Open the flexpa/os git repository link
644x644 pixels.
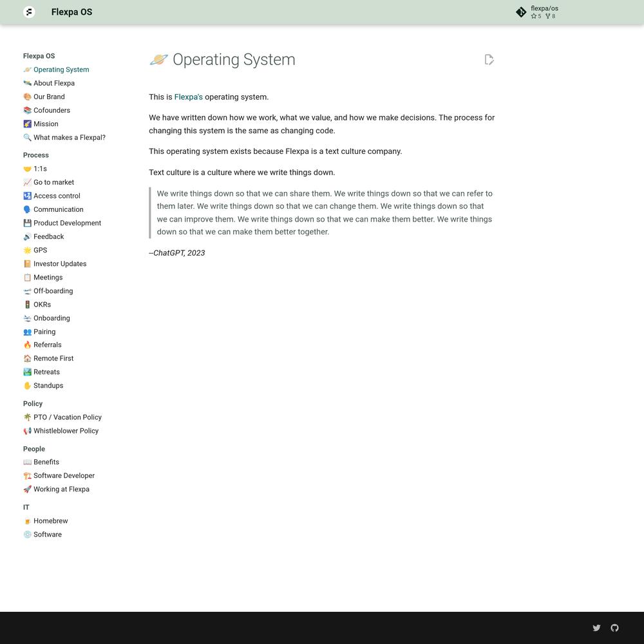[538, 12]
